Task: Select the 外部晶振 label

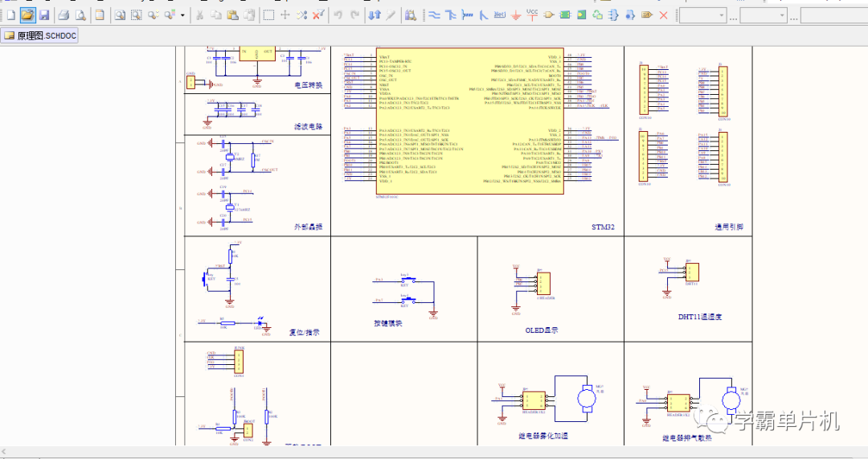Action: coord(309,227)
